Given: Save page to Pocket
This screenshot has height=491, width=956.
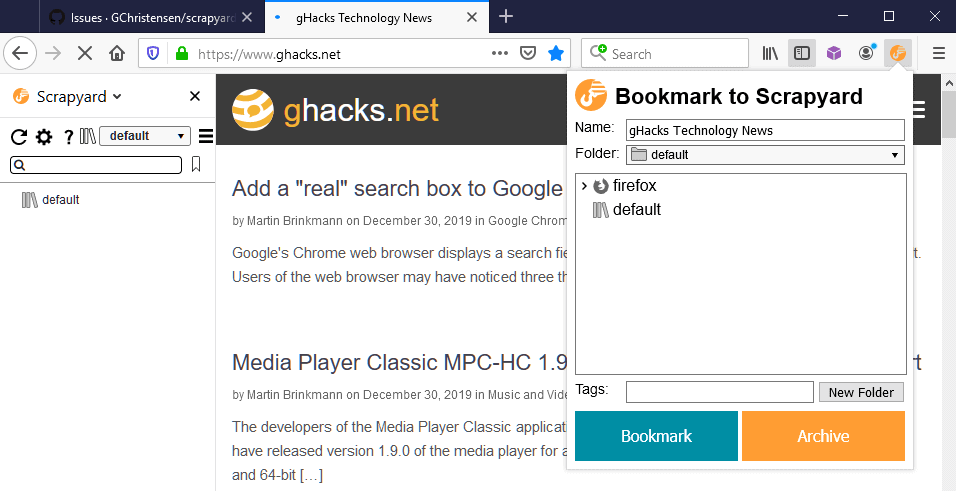Looking at the screenshot, I should click(527, 54).
